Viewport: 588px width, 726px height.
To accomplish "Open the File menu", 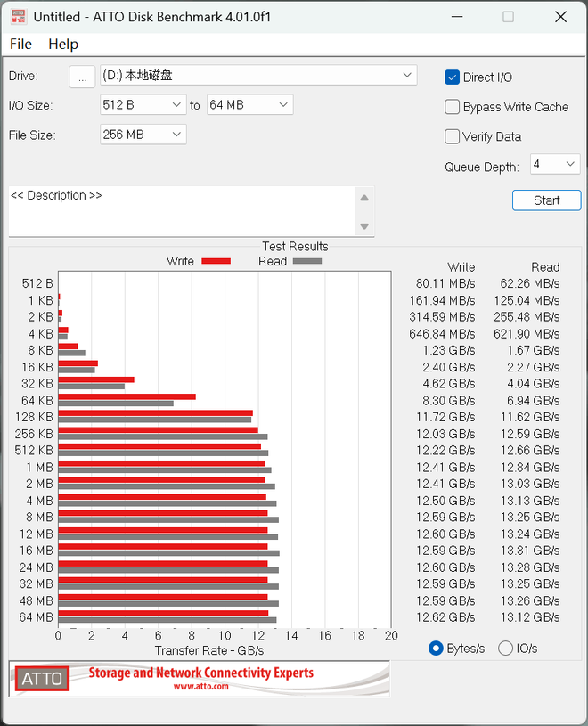I will point(20,44).
